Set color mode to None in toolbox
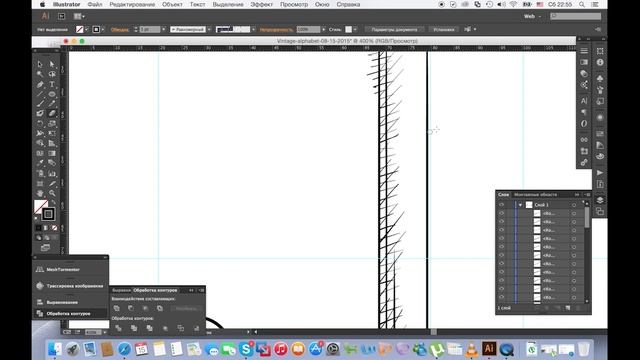 [x=54, y=228]
